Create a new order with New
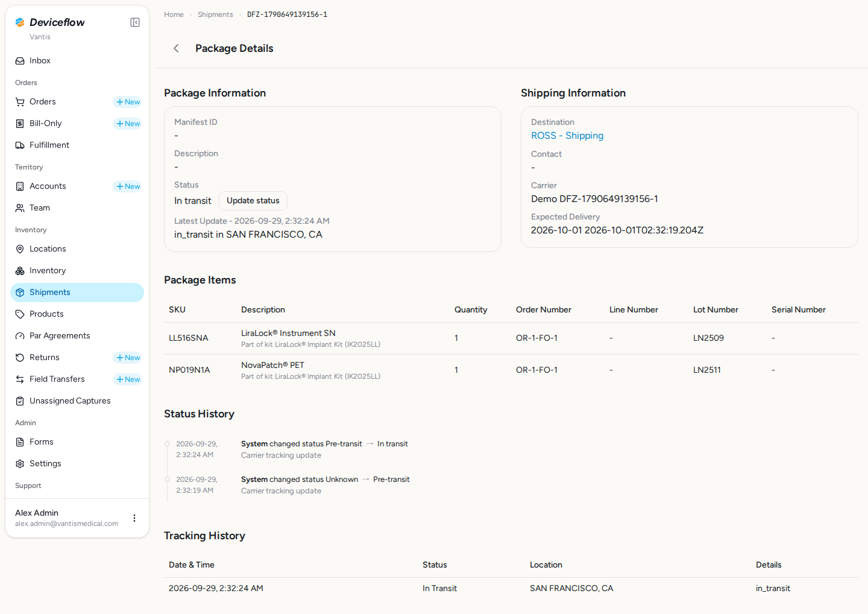This screenshot has height=614, width=868. 128,102
